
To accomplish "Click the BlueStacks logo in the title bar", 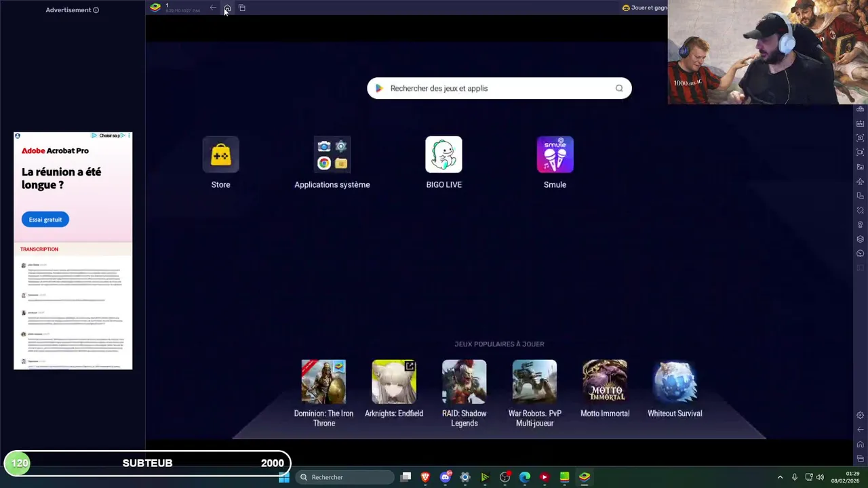I will 155,7.
